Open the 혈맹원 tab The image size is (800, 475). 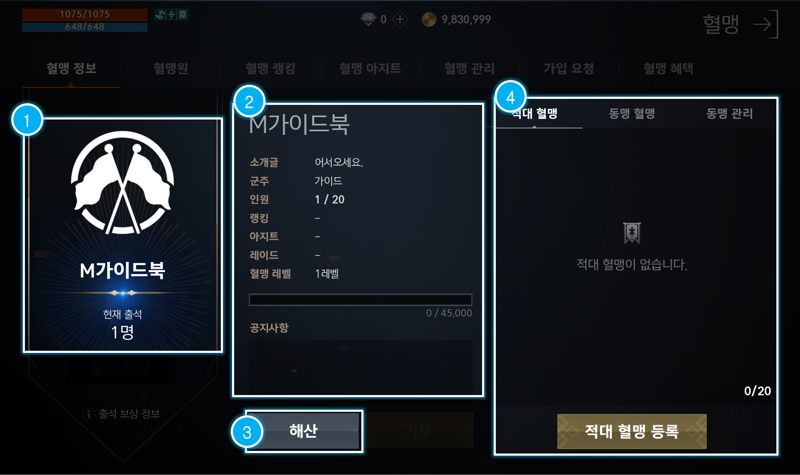coord(171,68)
